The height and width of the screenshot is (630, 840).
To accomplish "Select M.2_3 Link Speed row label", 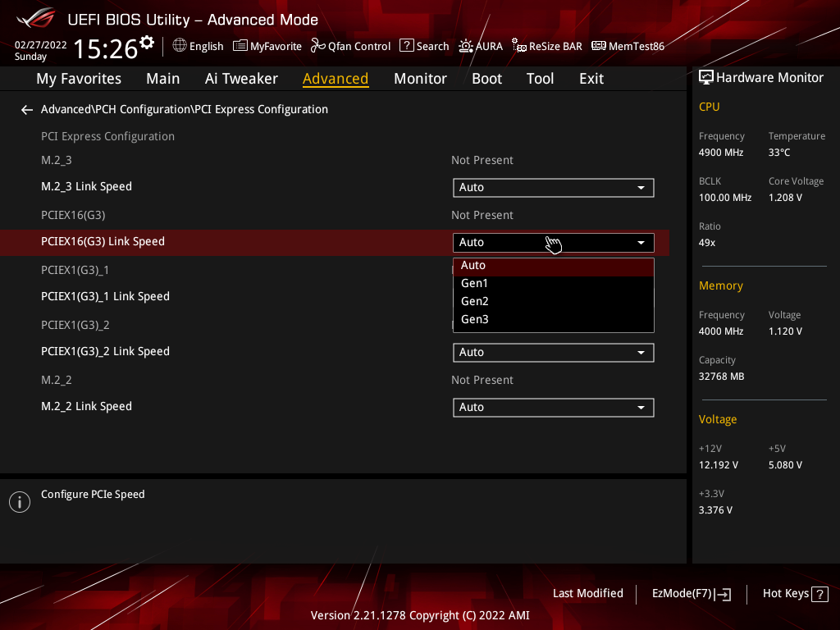I will (x=86, y=186).
